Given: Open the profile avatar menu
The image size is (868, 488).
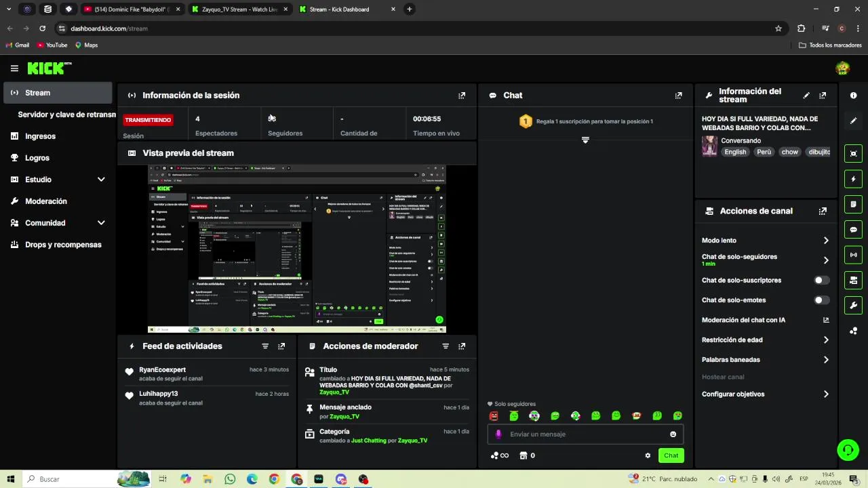Looking at the screenshot, I should coord(843,68).
